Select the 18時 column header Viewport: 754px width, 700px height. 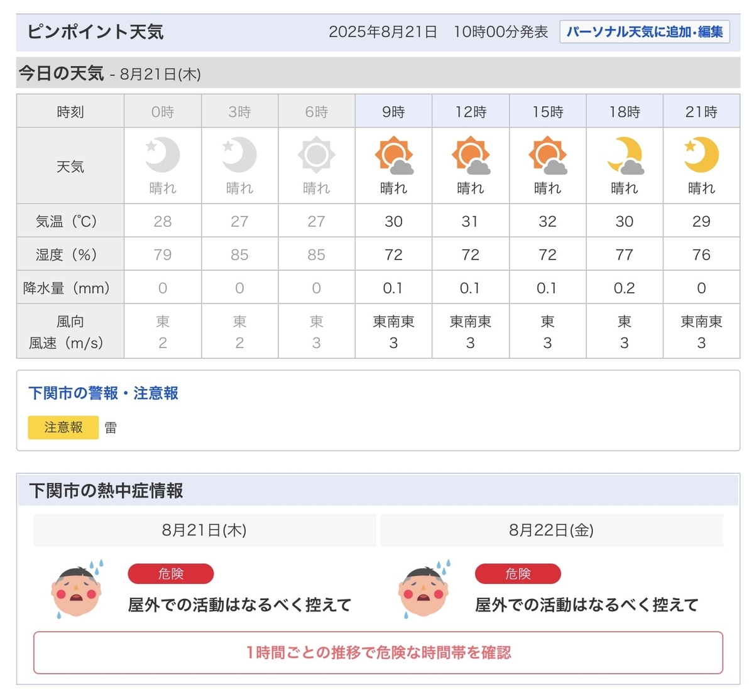(625, 112)
